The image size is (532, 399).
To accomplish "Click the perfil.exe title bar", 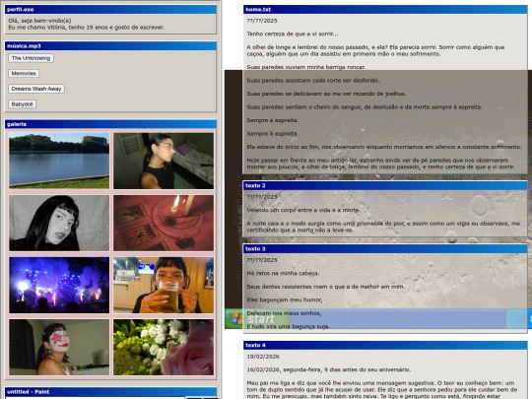I will [110, 10].
